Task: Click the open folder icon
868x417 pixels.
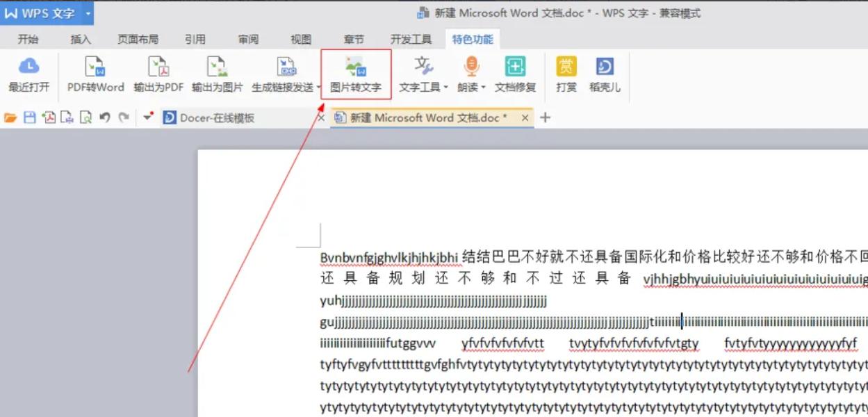Action: click(11, 117)
